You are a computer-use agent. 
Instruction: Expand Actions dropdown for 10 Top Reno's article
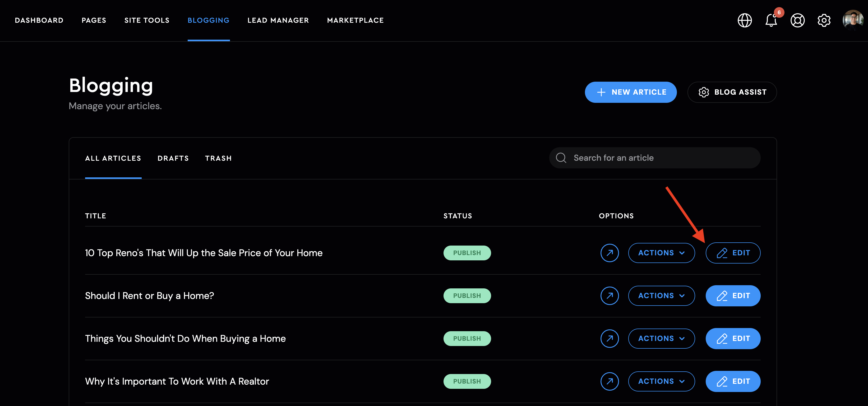(662, 253)
